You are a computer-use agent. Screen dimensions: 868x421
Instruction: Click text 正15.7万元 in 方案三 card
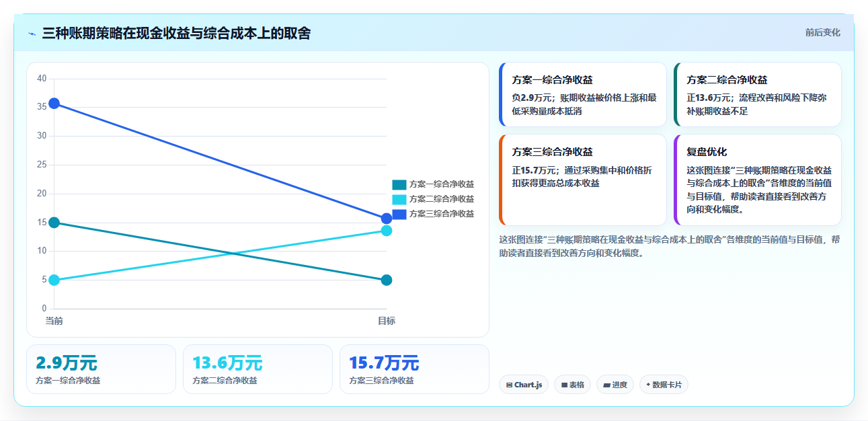click(535, 170)
